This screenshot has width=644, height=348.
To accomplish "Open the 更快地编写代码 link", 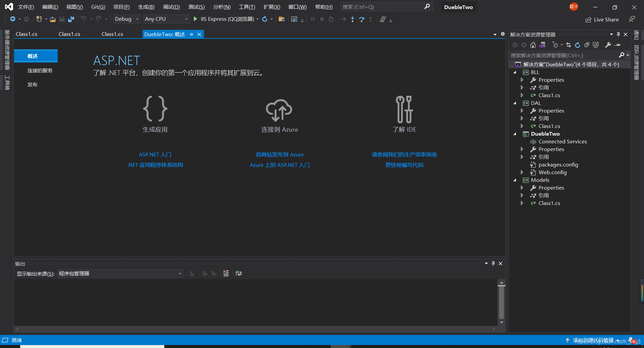I will click(404, 165).
